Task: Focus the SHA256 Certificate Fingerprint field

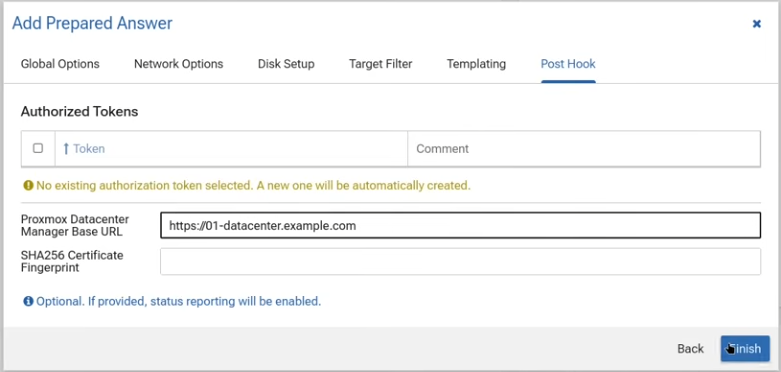Action: pyautogui.click(x=460, y=261)
